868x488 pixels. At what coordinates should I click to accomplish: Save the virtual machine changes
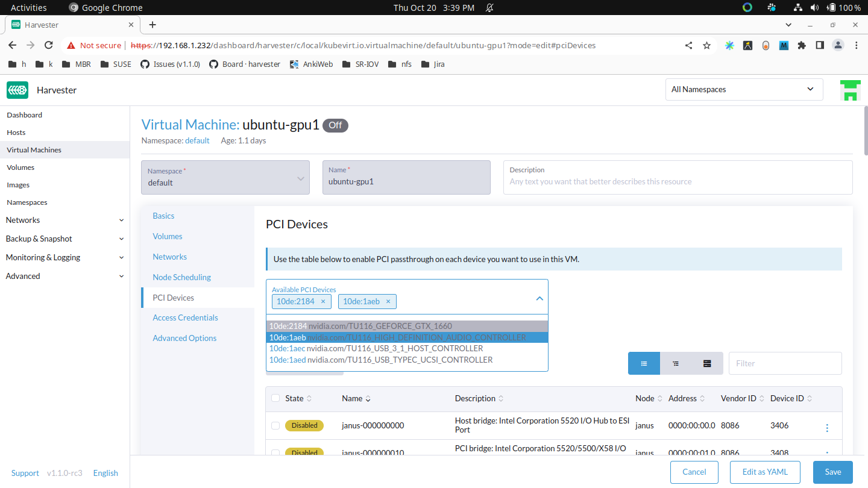point(832,472)
